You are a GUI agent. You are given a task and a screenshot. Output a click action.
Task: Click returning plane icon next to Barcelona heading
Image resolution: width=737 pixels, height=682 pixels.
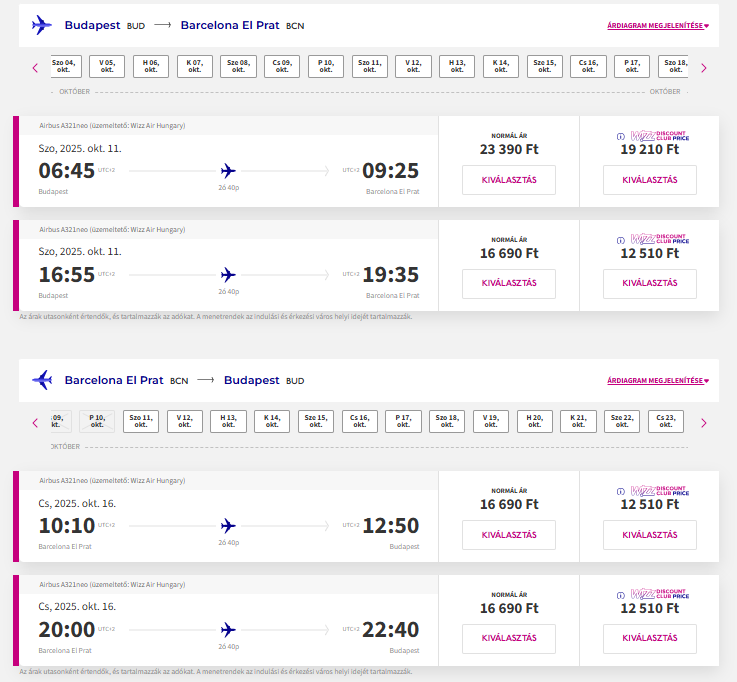(x=42, y=380)
